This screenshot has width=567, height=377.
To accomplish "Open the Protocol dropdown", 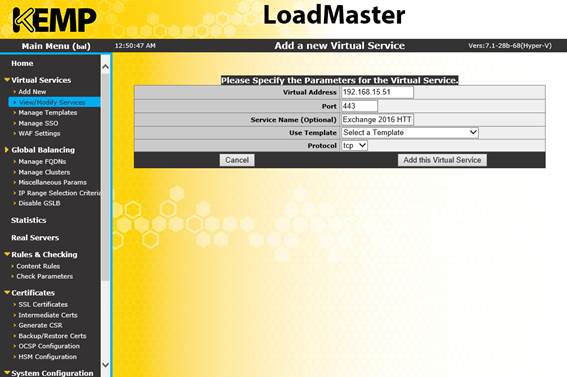I will coord(354,146).
